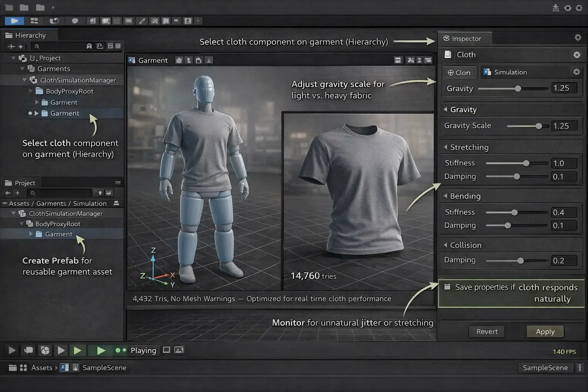Expand the BodyProxyRoot node in Hierarchy
Screen dimensions: 588x392
click(31, 91)
